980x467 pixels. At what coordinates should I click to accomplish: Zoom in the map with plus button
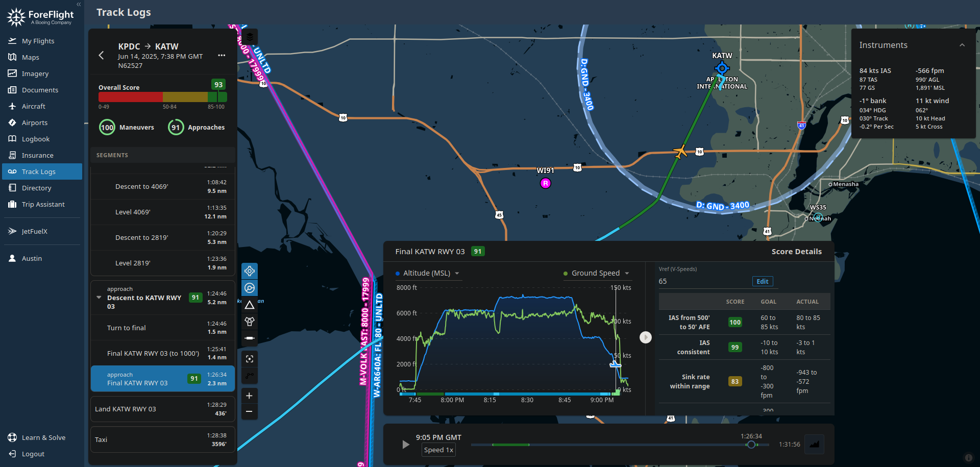[250, 396]
